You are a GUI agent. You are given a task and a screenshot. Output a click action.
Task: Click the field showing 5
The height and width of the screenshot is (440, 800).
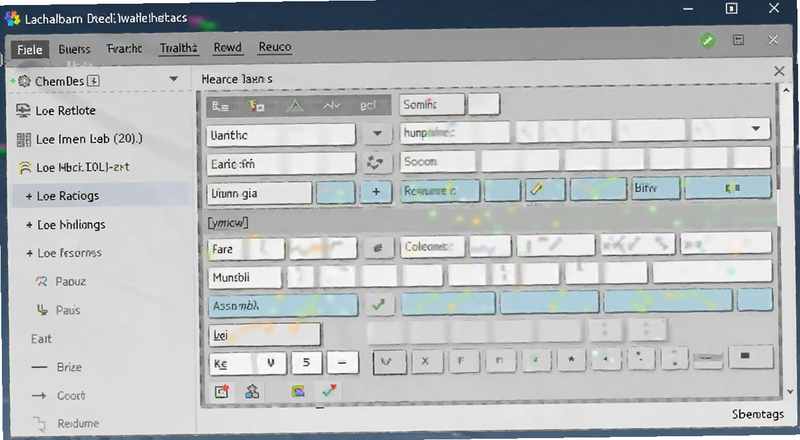click(306, 363)
